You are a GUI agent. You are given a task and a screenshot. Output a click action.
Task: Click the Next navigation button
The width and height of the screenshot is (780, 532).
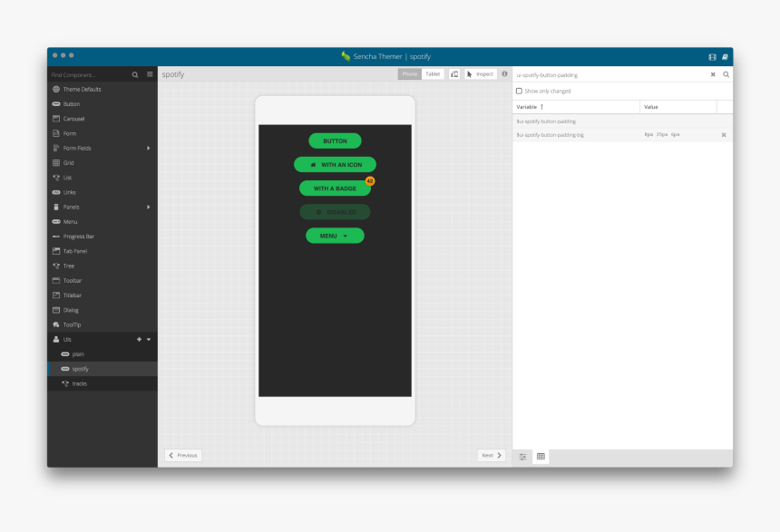[x=491, y=455]
